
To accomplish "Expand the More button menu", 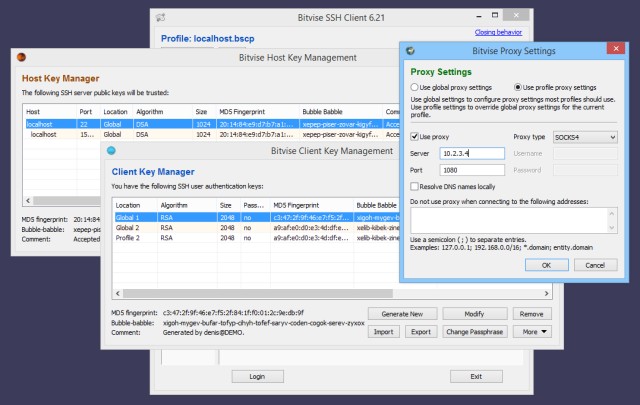I will click(x=533, y=332).
